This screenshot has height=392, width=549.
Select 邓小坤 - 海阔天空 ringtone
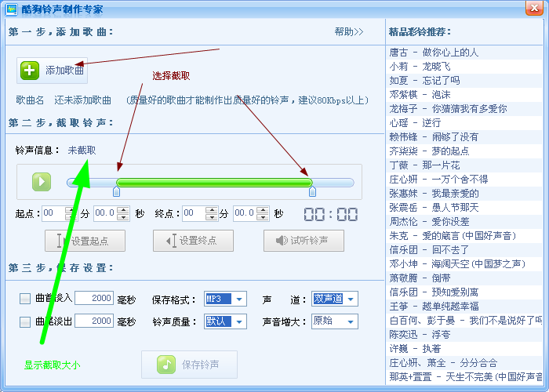464,264
